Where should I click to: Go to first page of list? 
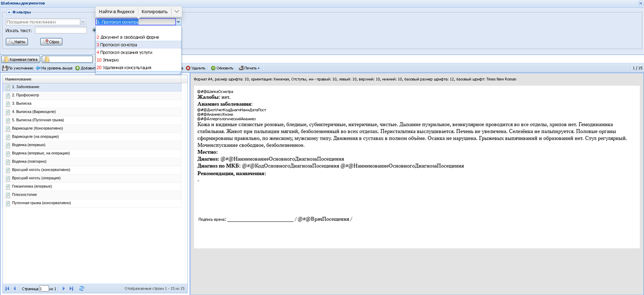[7, 289]
